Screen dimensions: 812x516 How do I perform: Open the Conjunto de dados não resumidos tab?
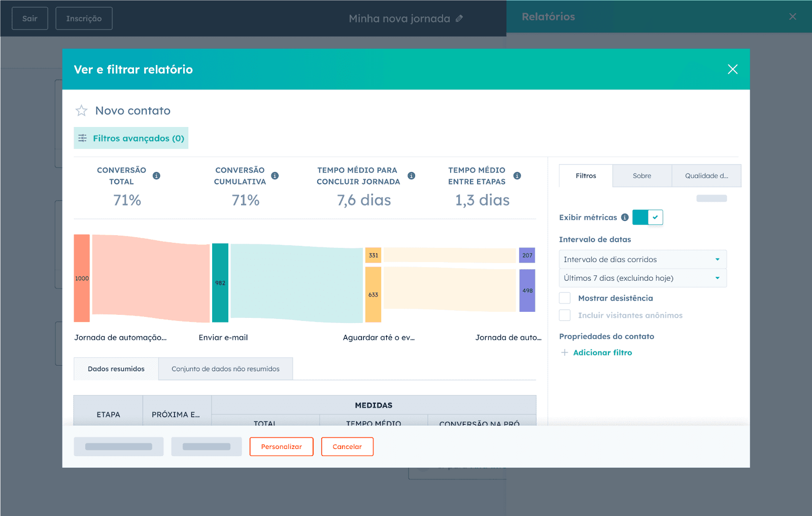pos(225,369)
